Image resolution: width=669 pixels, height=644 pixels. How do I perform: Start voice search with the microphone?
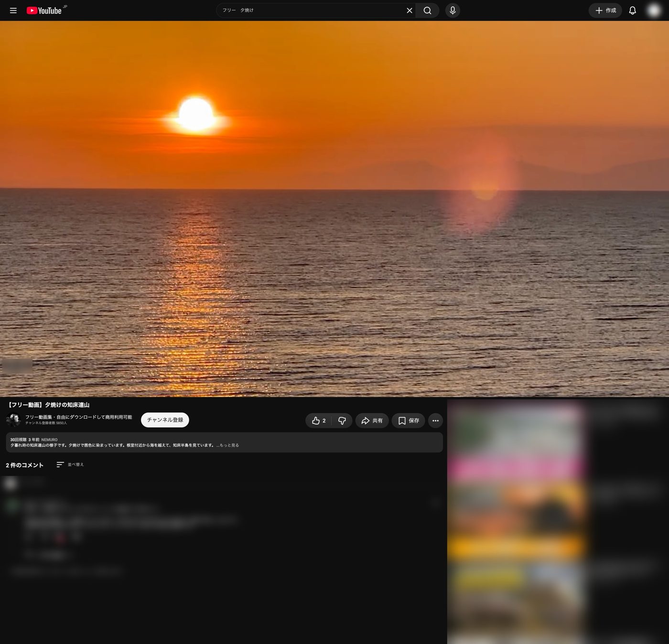coord(453,11)
